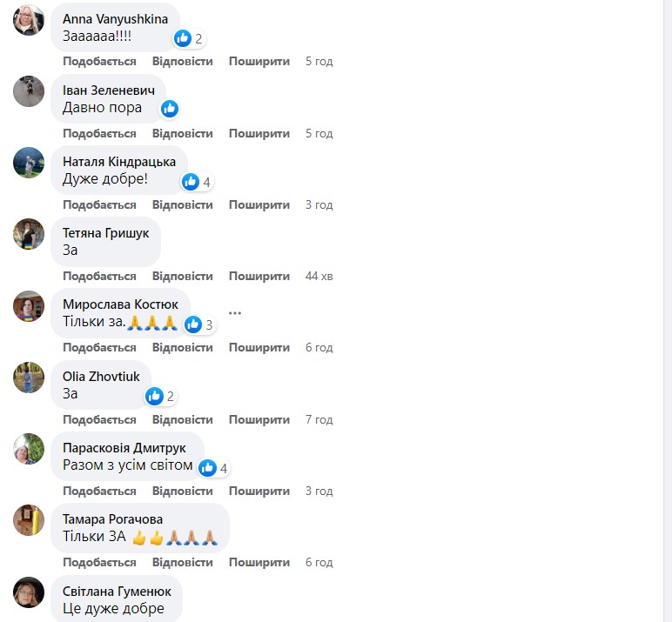Open Світлана Гуменюк's profile avatar
The height and width of the screenshot is (622, 672).
coord(29,592)
